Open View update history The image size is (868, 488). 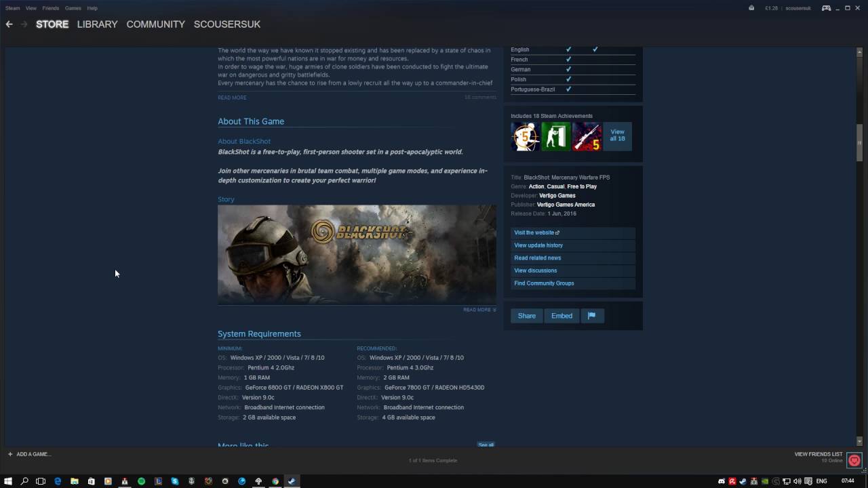point(573,245)
